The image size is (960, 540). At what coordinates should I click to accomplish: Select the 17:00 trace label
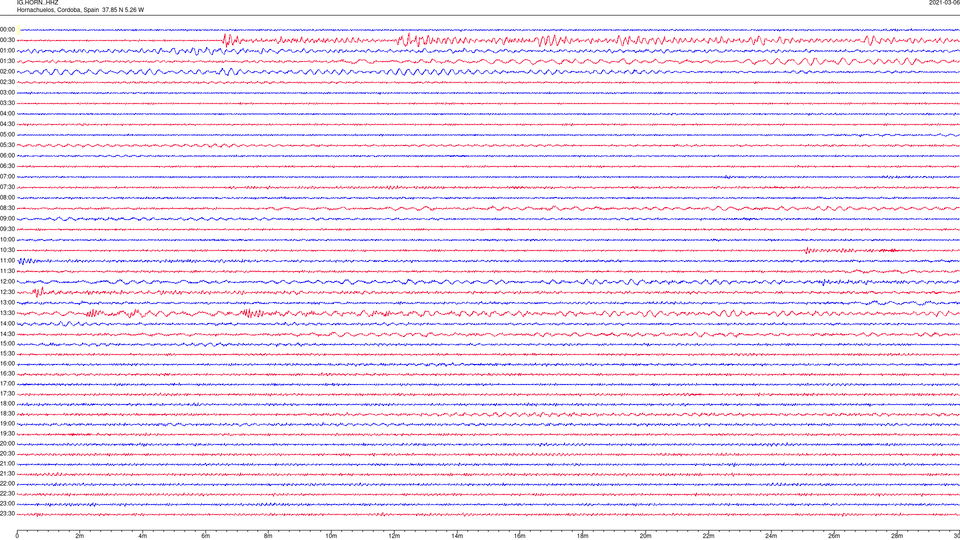click(7, 383)
